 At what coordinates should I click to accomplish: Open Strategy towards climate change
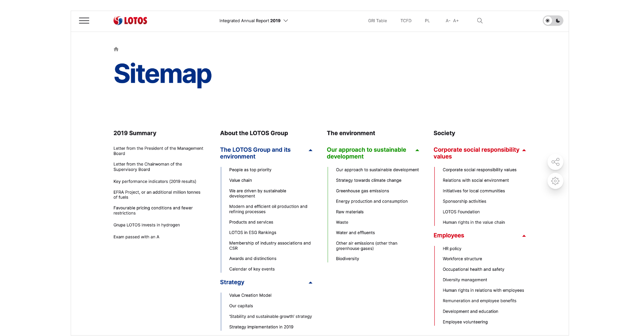[x=369, y=180]
